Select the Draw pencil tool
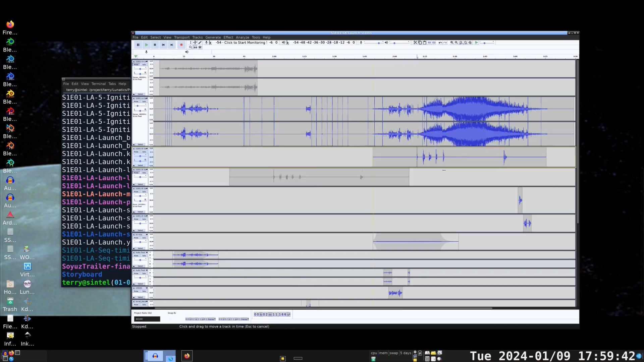644x362 pixels. coord(200,43)
